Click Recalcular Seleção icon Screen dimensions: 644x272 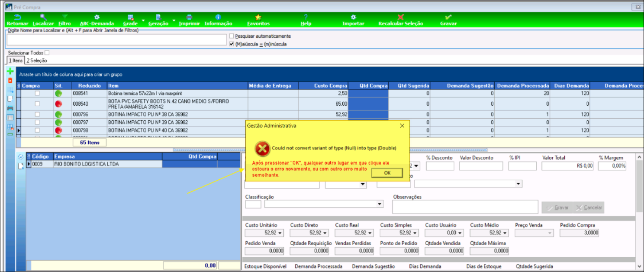400,18
